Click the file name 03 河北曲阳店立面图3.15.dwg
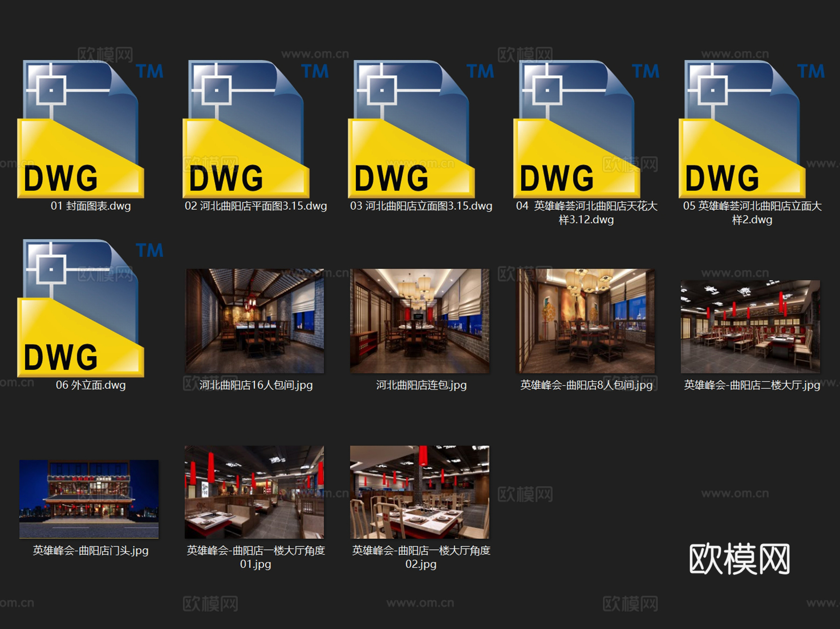This screenshot has height=629, width=840. click(x=421, y=206)
